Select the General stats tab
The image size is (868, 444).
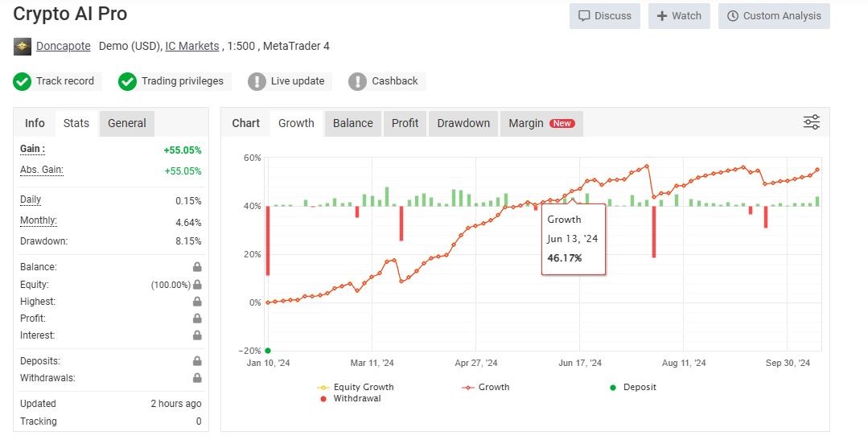coord(127,123)
